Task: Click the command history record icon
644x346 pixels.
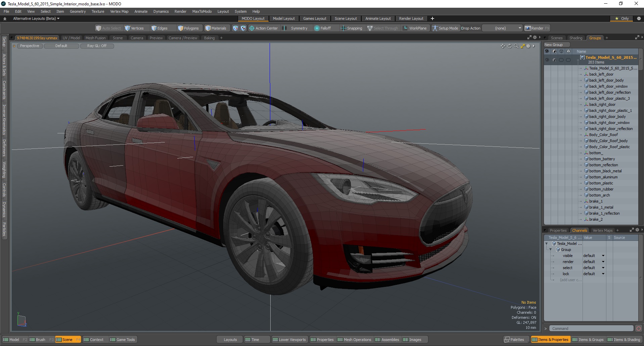Action: click(x=639, y=329)
